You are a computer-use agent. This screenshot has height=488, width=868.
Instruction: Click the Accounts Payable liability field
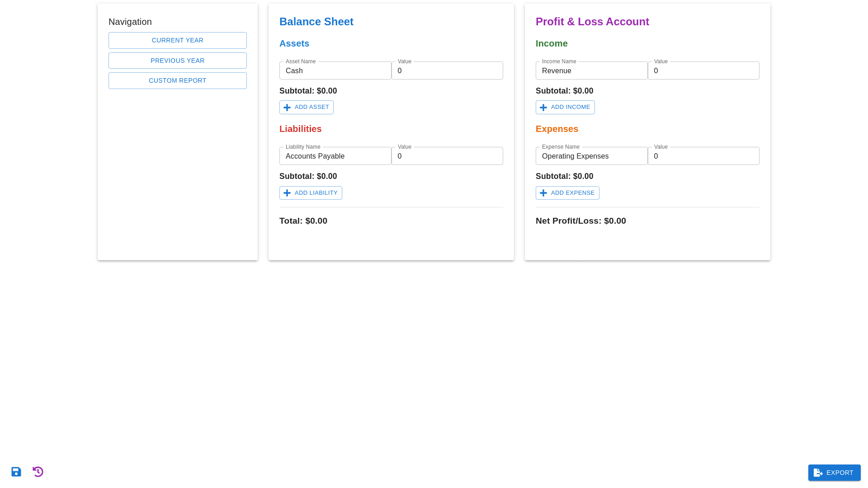pos(335,156)
